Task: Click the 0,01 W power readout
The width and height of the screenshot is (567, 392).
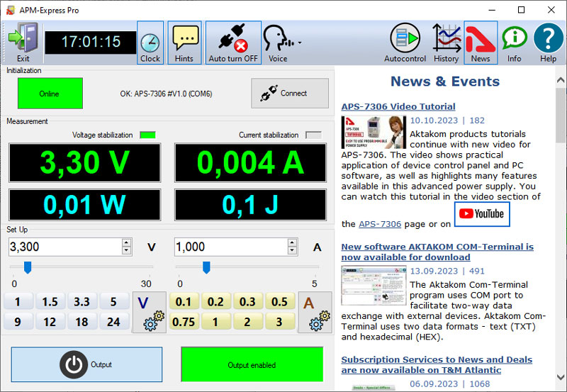Action: click(x=84, y=205)
